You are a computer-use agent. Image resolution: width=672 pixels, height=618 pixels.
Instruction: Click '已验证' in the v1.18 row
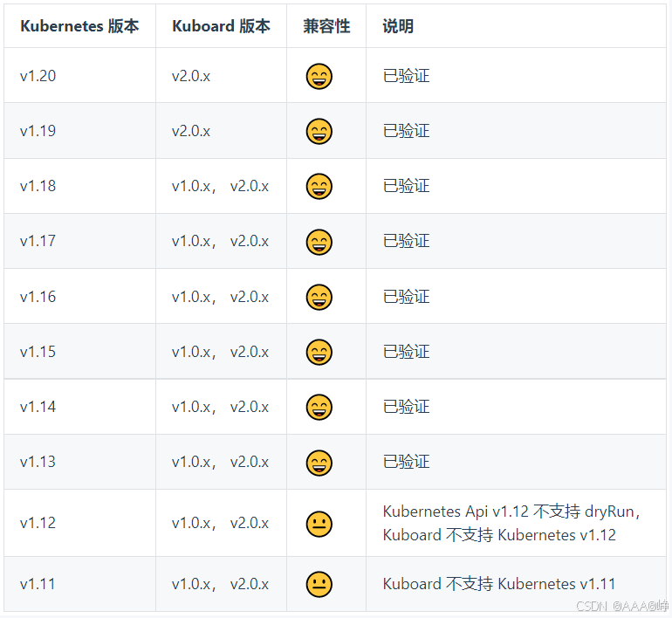coord(407,186)
